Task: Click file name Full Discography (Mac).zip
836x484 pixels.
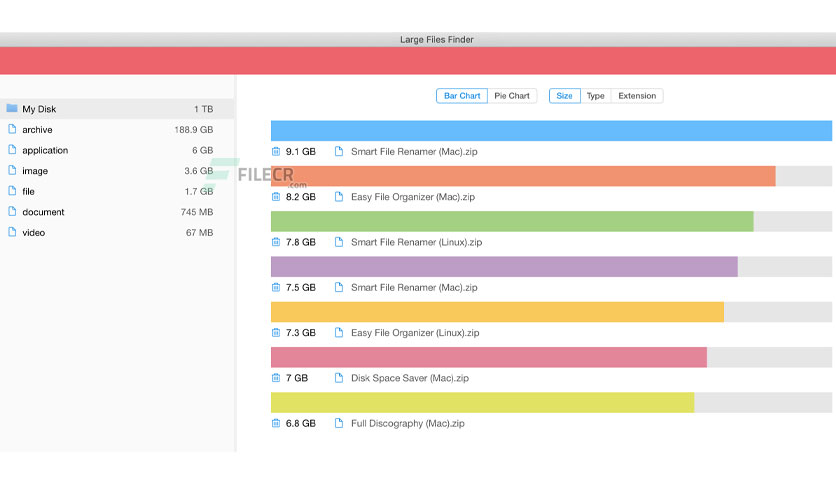Action: tap(408, 423)
